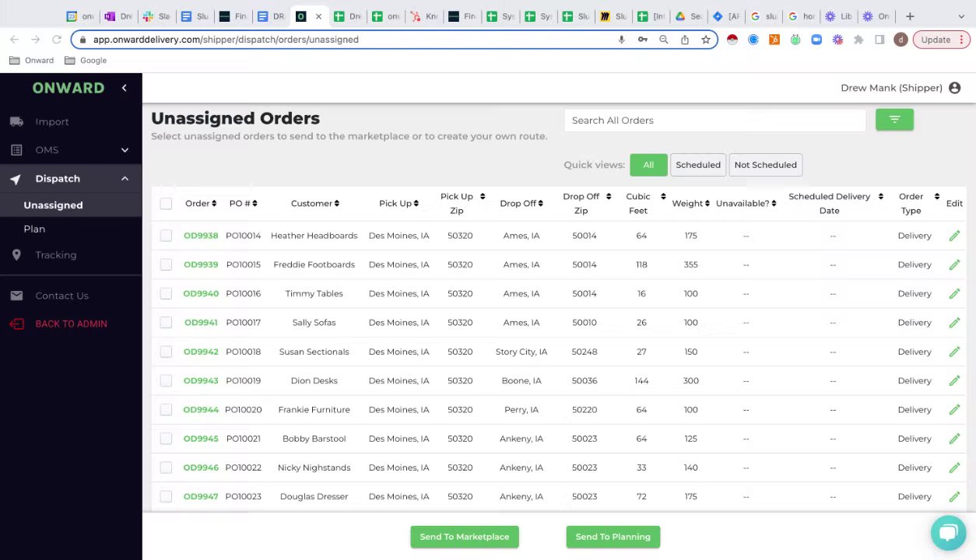Edit order OD9942 with pencil icon
This screenshot has height=560, width=976.
[x=954, y=352]
